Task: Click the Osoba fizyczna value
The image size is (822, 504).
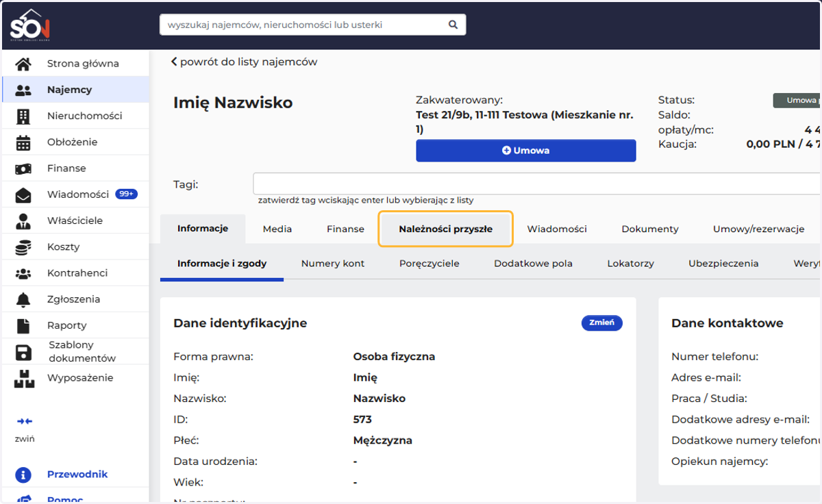Action: tap(394, 356)
